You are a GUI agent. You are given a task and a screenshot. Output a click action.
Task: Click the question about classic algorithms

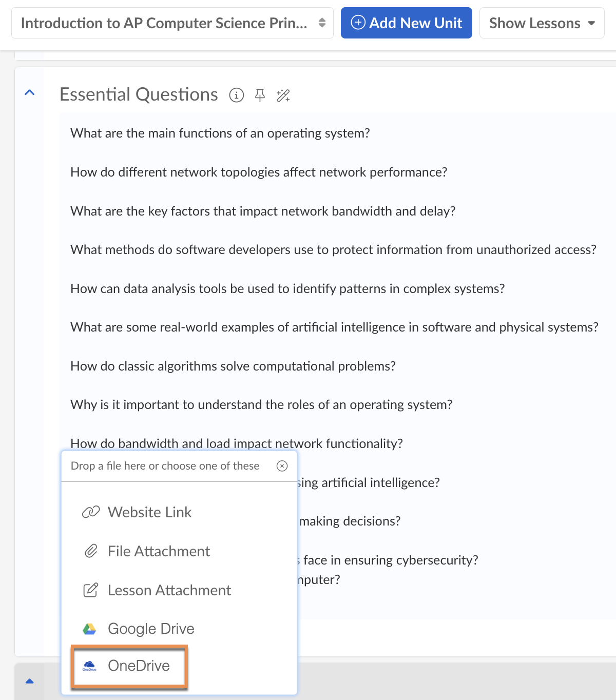point(233,366)
